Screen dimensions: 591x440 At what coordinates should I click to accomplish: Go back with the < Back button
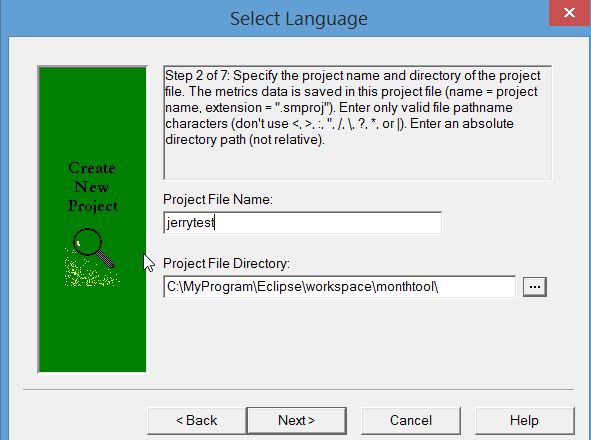coord(197,420)
